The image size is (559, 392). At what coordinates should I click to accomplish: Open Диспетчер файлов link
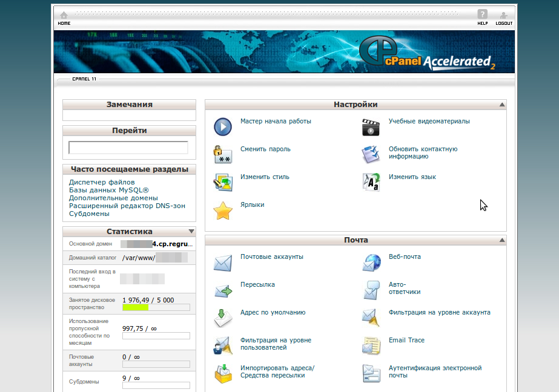click(102, 182)
